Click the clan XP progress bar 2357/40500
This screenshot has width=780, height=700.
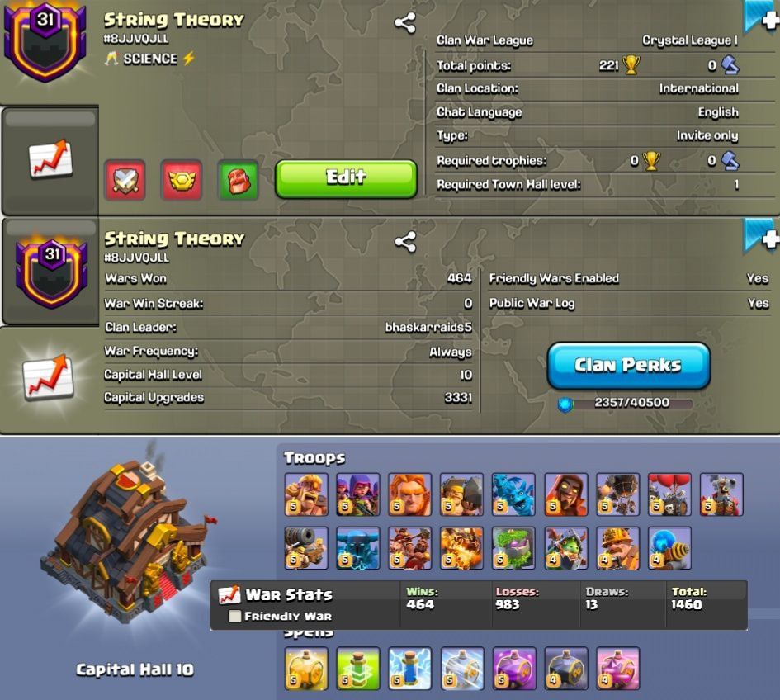point(625,403)
